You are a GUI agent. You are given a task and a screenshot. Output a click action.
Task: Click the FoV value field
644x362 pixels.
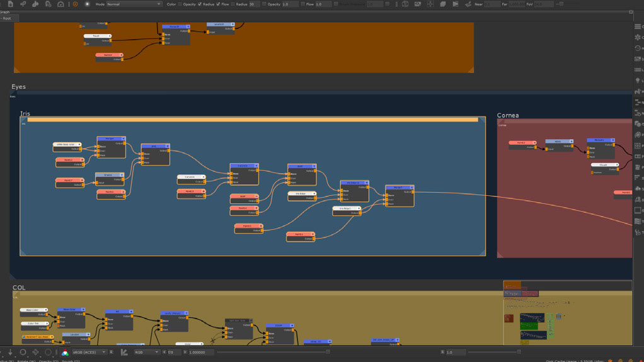(x=543, y=4)
